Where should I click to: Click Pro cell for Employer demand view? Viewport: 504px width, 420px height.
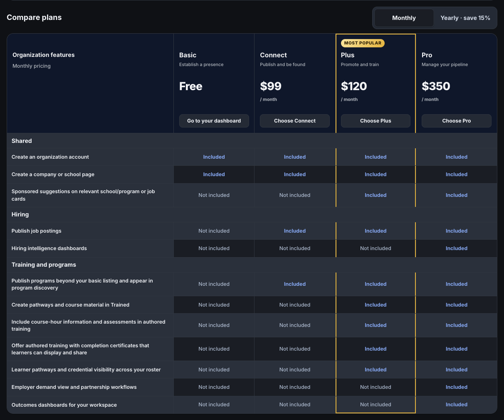click(x=457, y=387)
